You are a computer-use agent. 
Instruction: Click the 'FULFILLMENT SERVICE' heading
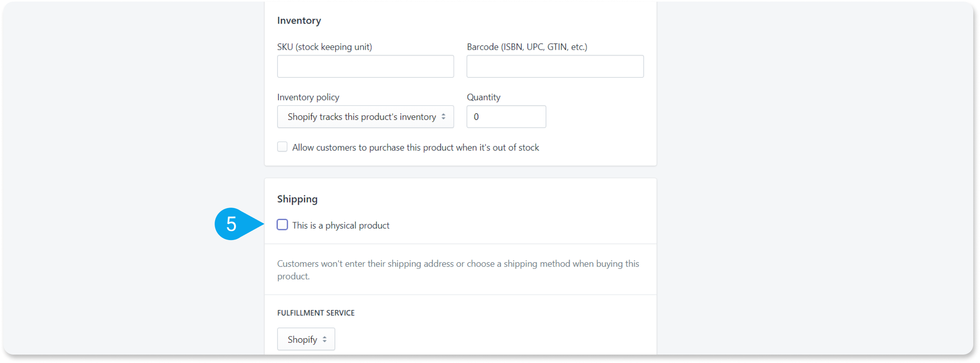pos(316,313)
